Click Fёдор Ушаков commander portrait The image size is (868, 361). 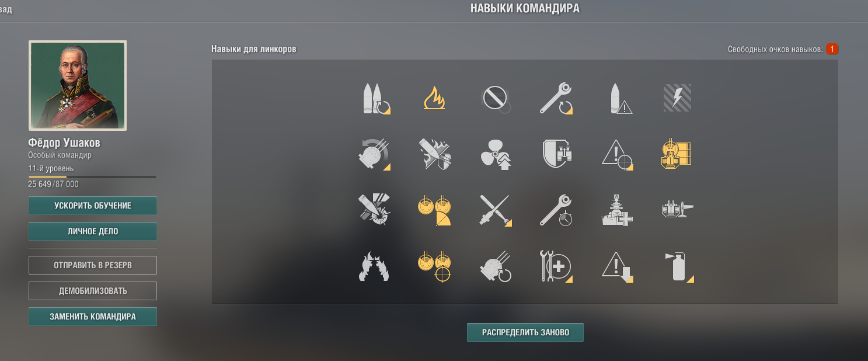[x=78, y=85]
